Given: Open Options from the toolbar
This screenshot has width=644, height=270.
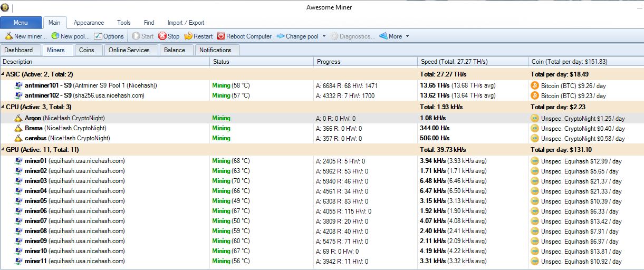Looking at the screenshot, I should [109, 36].
